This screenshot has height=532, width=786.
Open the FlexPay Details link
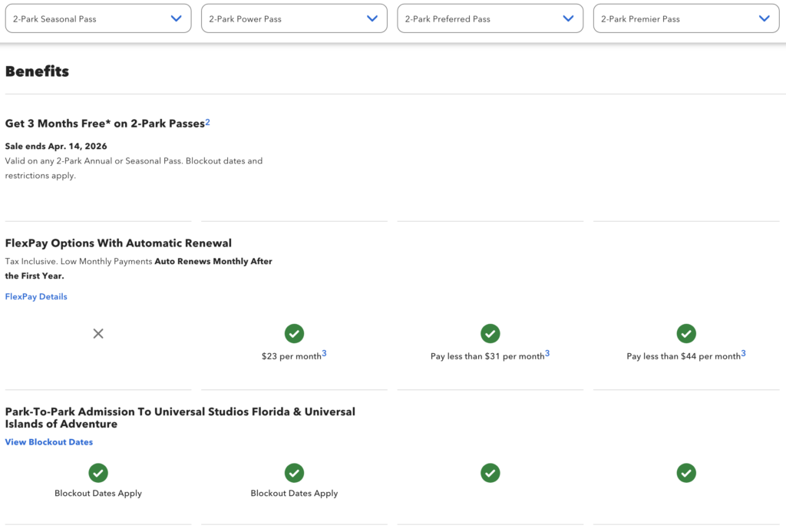point(35,296)
